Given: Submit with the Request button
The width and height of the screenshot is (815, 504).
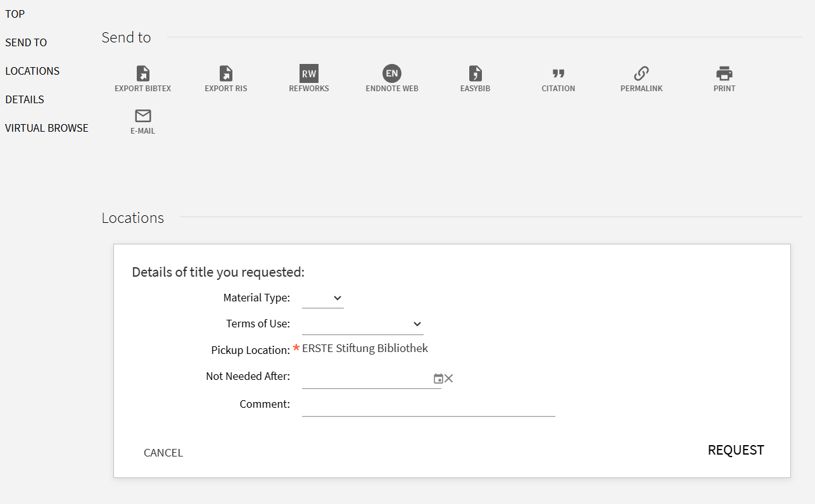Looking at the screenshot, I should (736, 450).
